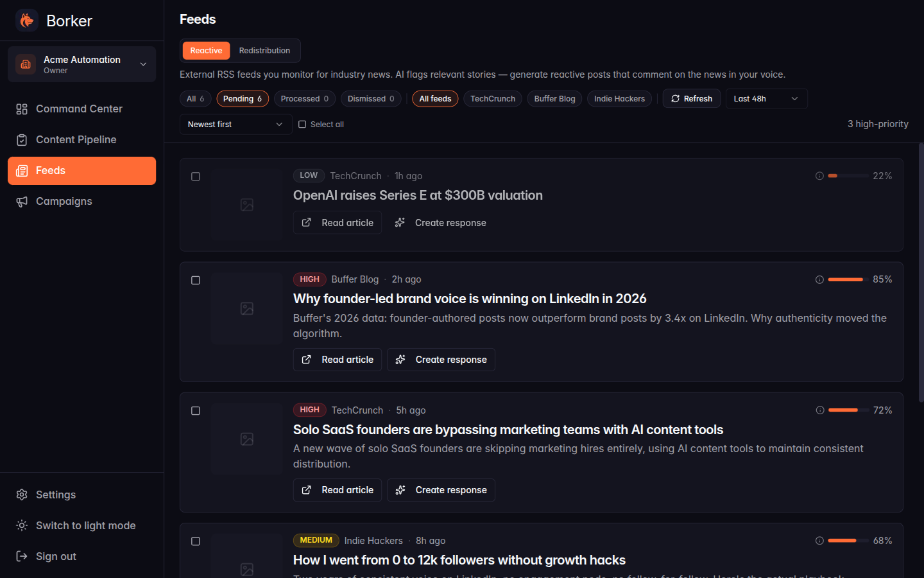
Task: Click the info icon beside 68% score
Action: pos(819,541)
